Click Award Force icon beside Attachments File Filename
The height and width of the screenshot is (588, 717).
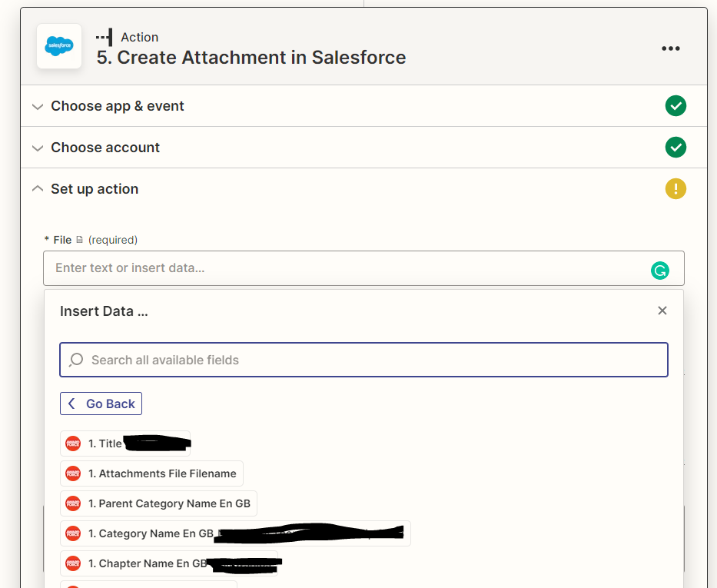(x=73, y=473)
